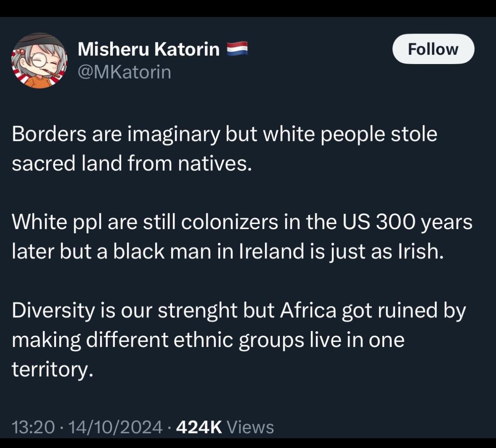The image size is (496, 448).
Task: Click the line starting 'White ppl are still'
Action: [x=242, y=223]
